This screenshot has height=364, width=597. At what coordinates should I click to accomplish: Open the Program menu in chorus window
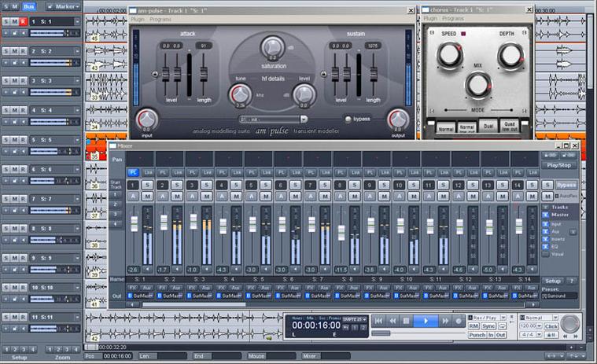(x=453, y=18)
